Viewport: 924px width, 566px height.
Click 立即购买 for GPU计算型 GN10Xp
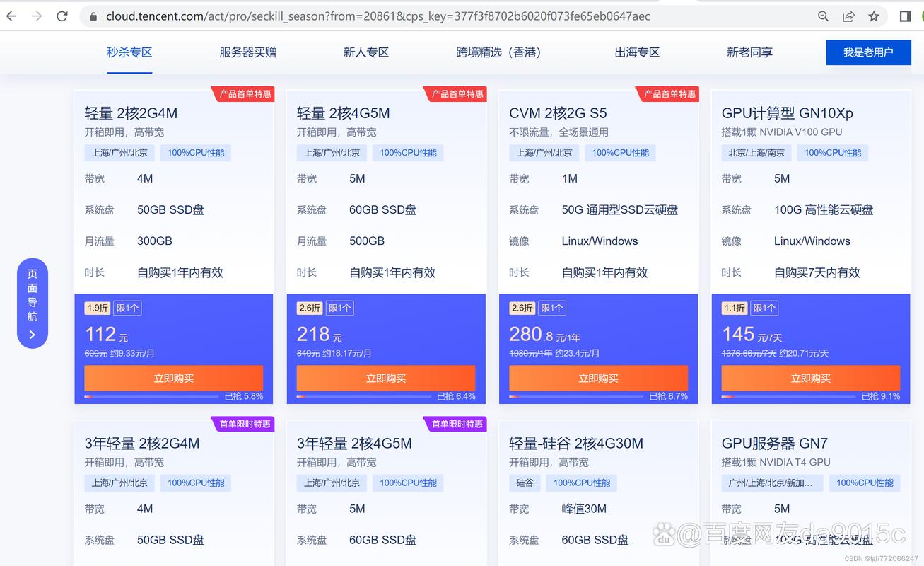810,378
